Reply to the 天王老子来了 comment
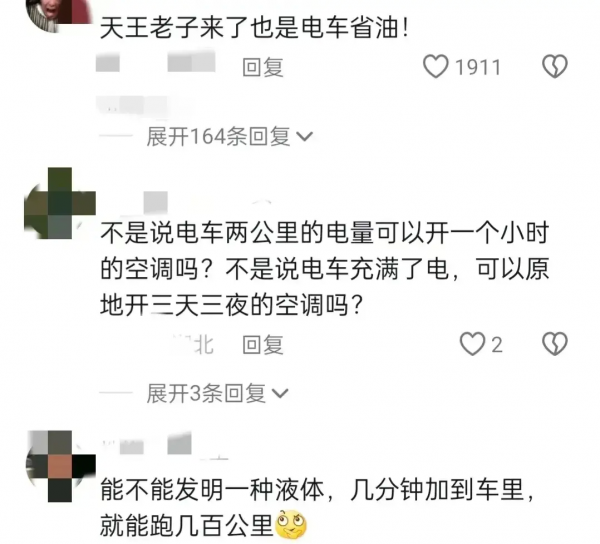 [263, 67]
